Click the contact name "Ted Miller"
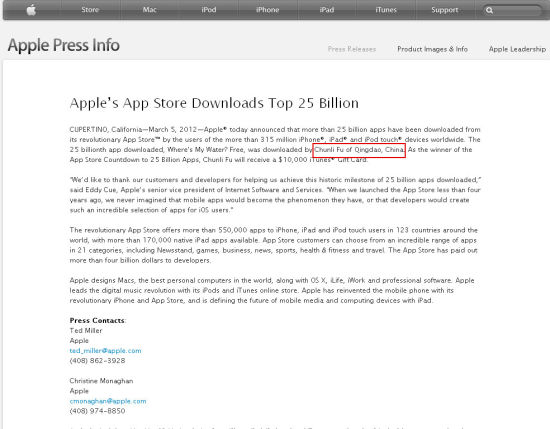The image size is (550, 429). (86, 330)
